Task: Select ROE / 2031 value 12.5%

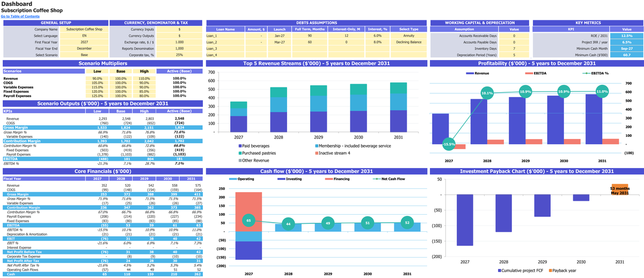Action: [627, 36]
